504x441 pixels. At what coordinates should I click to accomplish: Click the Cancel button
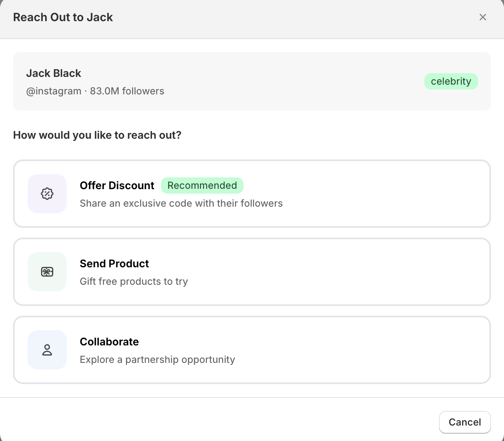click(x=465, y=422)
